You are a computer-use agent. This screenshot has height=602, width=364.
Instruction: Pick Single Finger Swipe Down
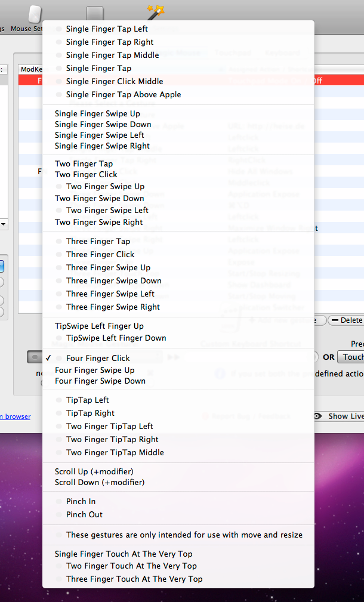click(x=103, y=124)
